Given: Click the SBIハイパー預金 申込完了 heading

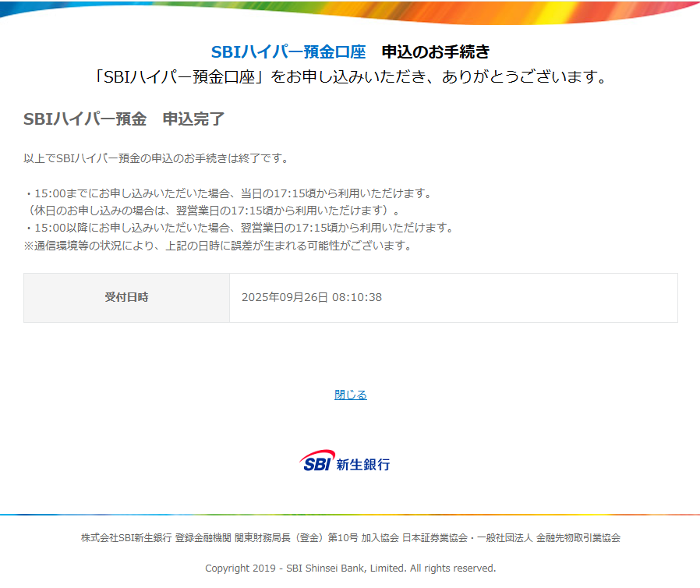Looking at the screenshot, I should coord(124,119).
